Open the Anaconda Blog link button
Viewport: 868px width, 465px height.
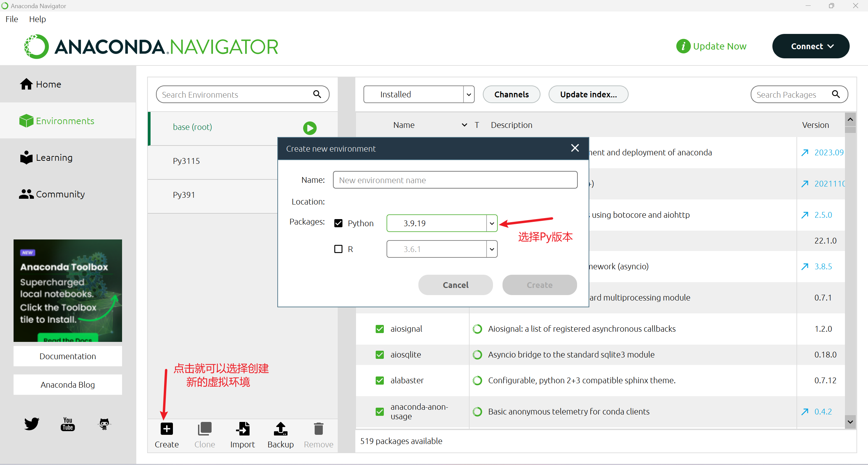click(x=68, y=385)
